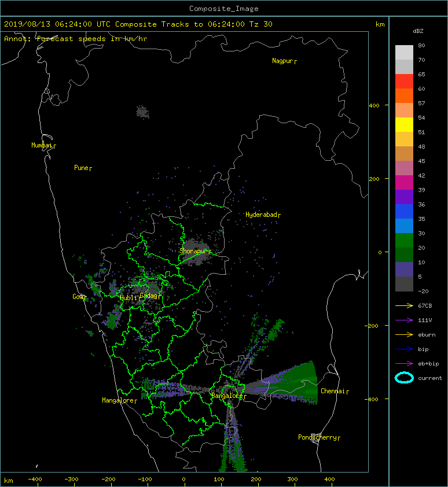This screenshot has height=487, width=448.
Task: Select the 45 value on the dBZ scale
Action: click(421, 161)
